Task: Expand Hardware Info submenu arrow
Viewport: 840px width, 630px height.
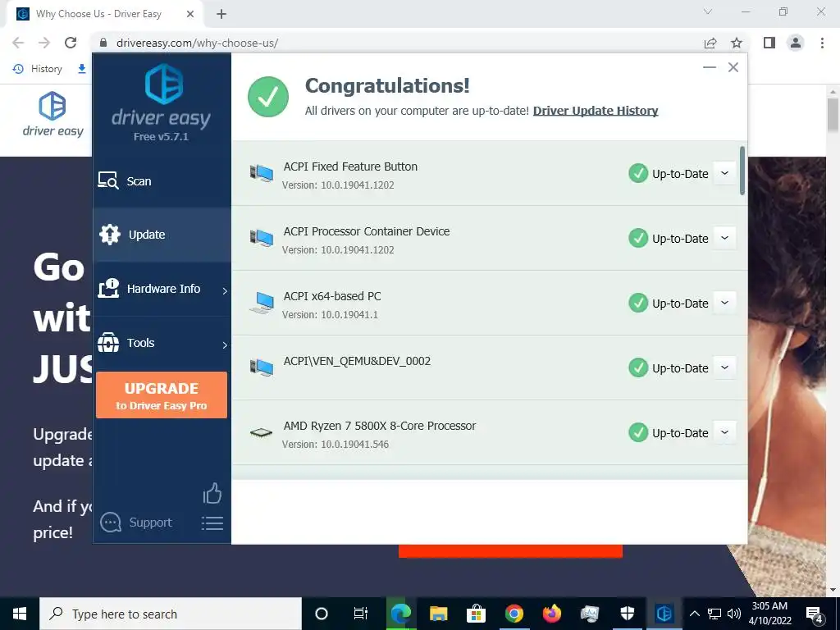Action: click(225, 290)
